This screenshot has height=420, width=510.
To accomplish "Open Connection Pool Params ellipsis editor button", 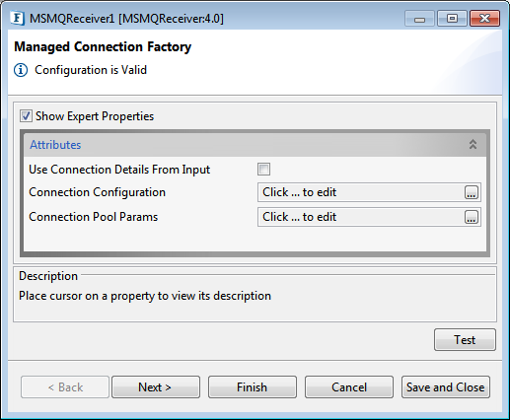I will (472, 217).
